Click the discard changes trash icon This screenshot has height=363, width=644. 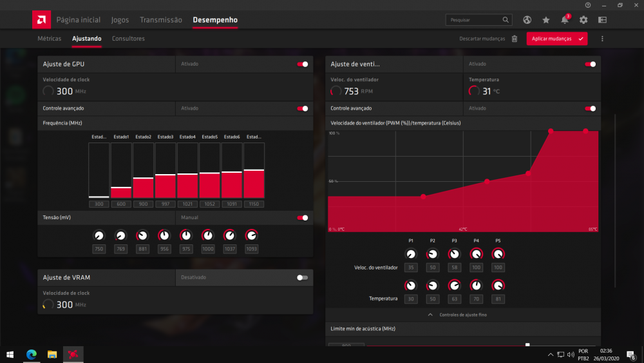click(514, 39)
